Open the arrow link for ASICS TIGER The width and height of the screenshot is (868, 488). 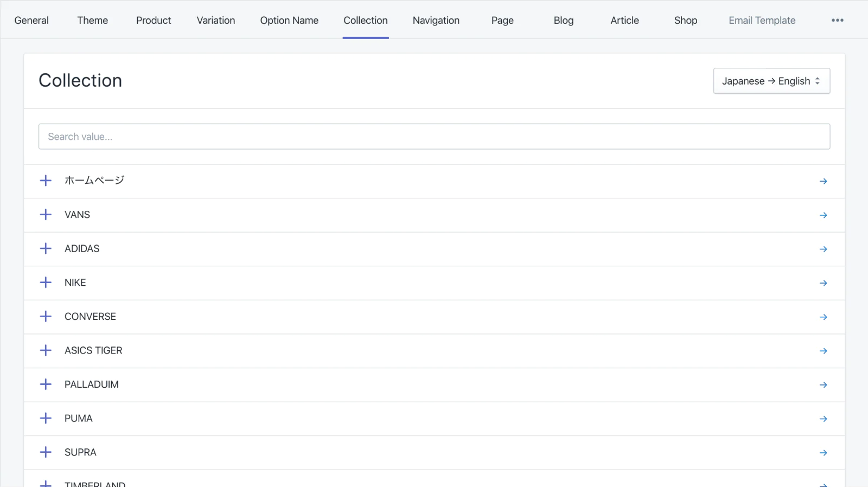(x=823, y=351)
